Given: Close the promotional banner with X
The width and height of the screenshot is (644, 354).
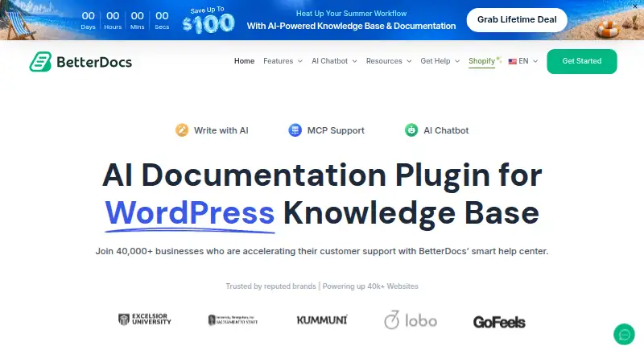Looking at the screenshot, I should tap(634, 6).
